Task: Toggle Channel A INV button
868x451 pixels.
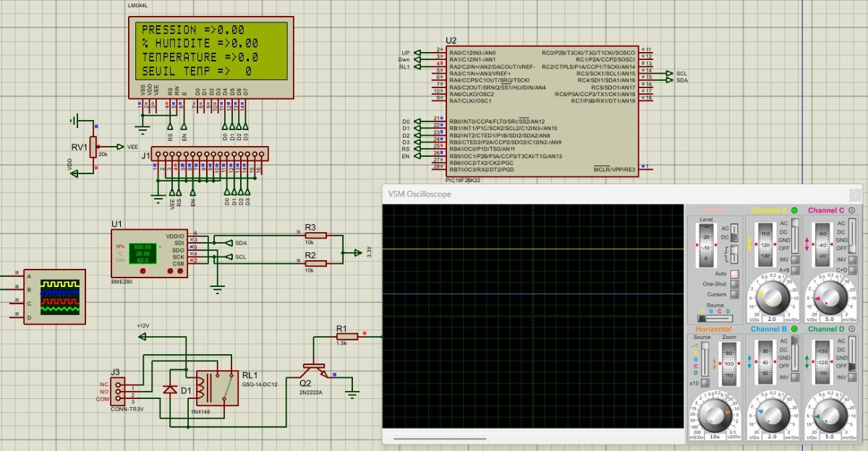Action: pyautogui.click(x=795, y=259)
